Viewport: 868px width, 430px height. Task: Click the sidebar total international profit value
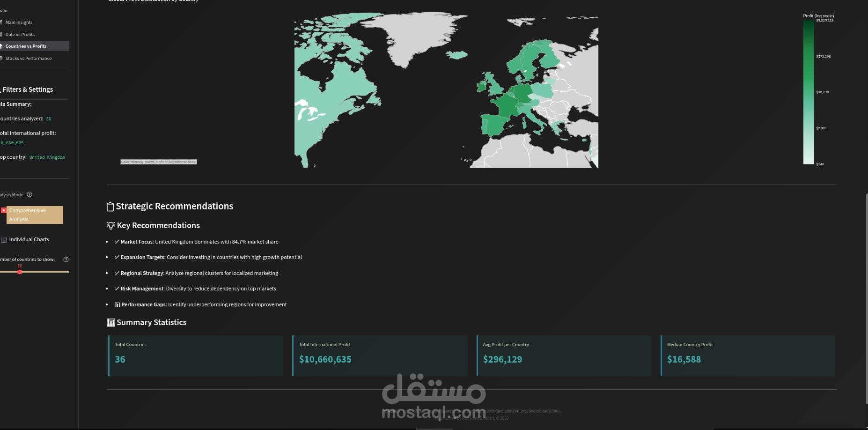12,143
